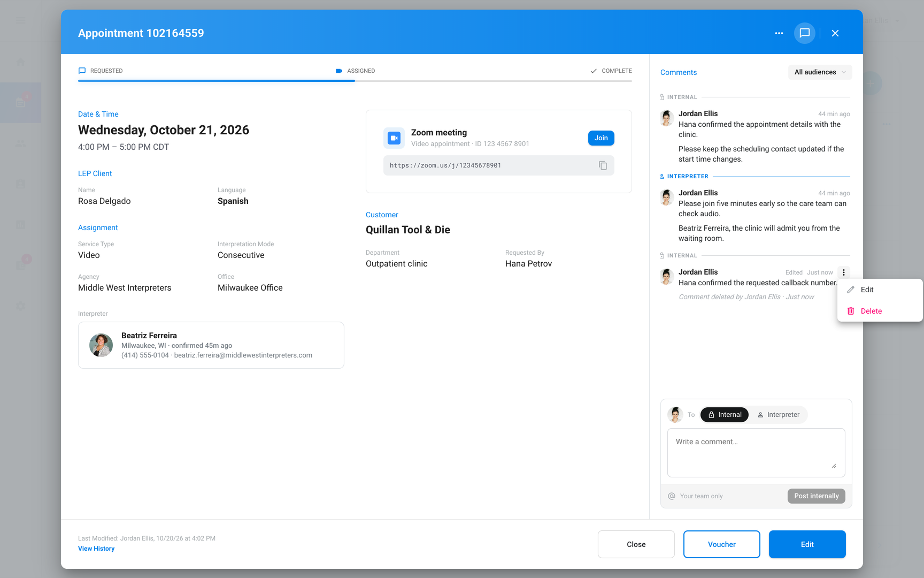
Task: Join the Zoom meeting
Action: [x=601, y=138]
